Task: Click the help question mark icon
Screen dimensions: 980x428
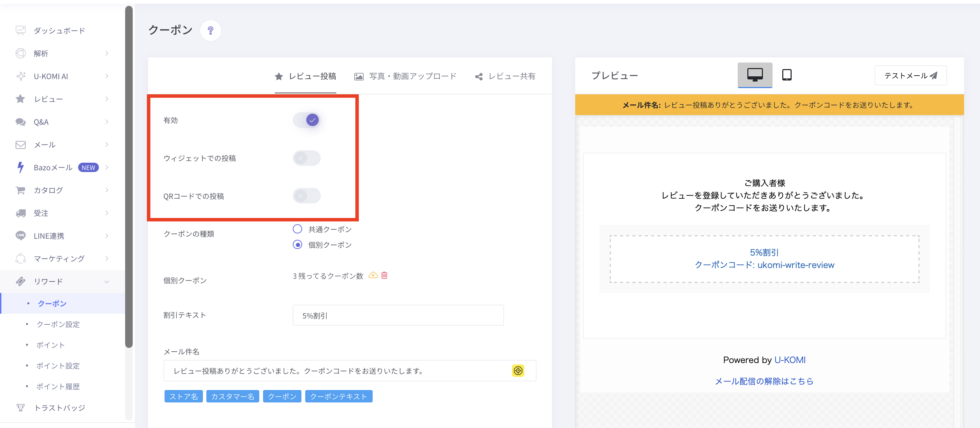Action: (211, 30)
